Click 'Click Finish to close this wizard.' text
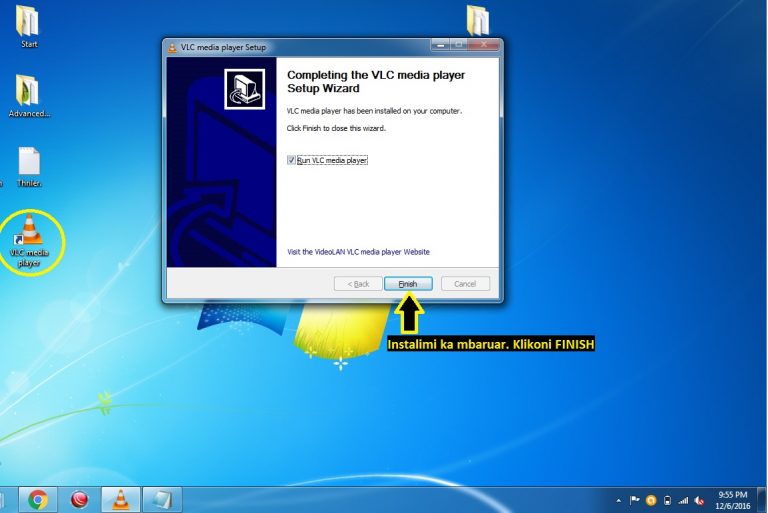The image size is (768, 513). [336, 128]
